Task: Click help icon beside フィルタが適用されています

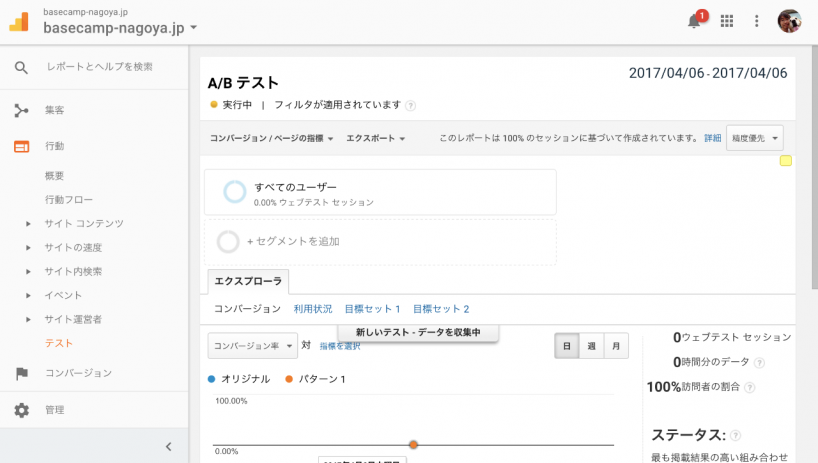Action: pyautogui.click(x=411, y=105)
